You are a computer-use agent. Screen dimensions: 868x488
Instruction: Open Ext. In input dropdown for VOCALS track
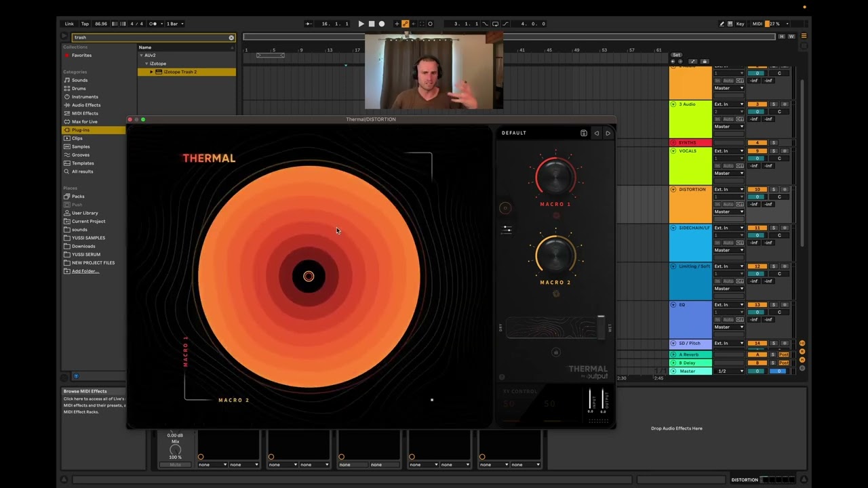click(728, 151)
